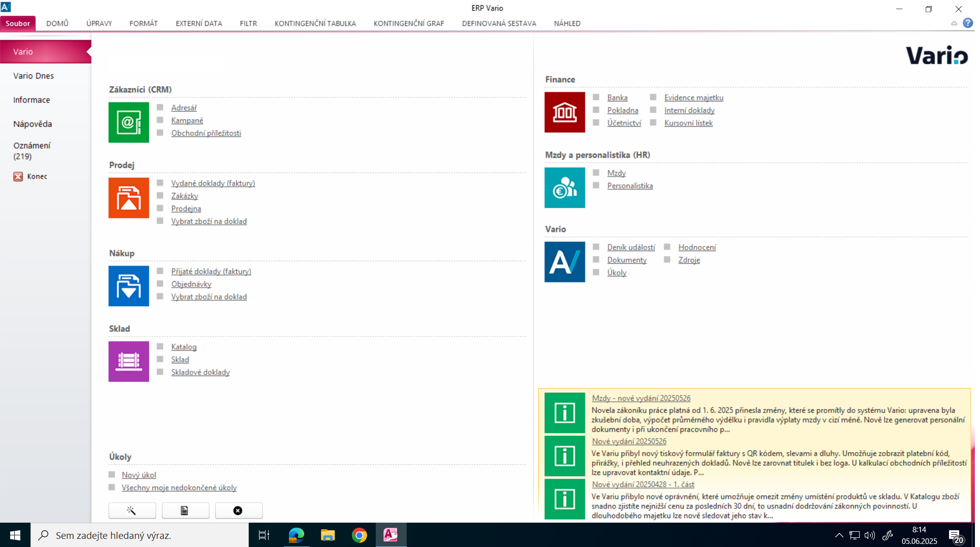Image resolution: width=980 pixels, height=547 pixels.
Task: Click the black circle X button under Úkoly
Action: (x=239, y=510)
